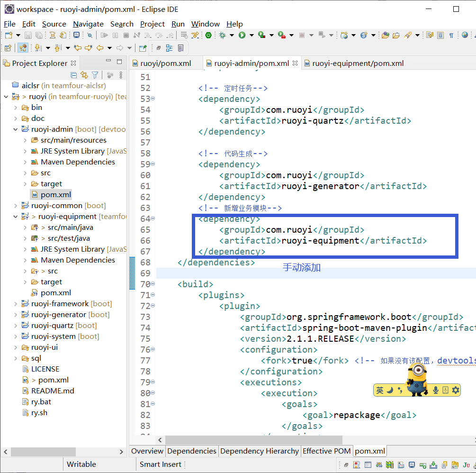Switch to ruoyi/pom.xml editor tab
476x473 pixels.
(x=166, y=63)
